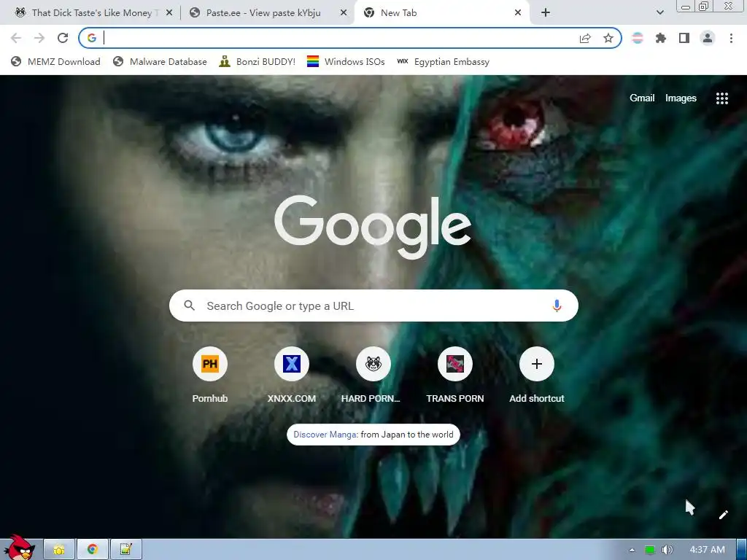Open Malware Database bookmark
Image resolution: width=747 pixels, height=560 pixels.
(160, 61)
